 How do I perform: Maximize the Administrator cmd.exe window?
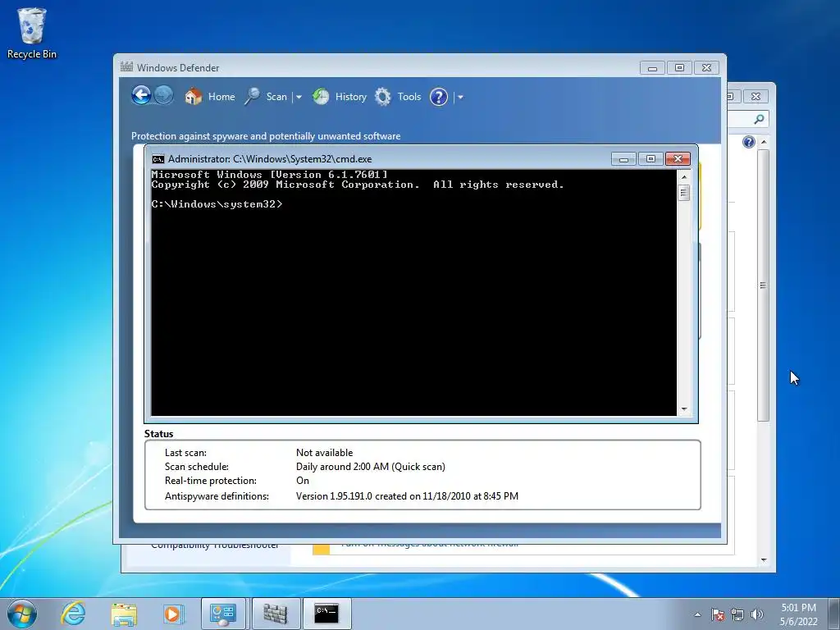tap(651, 159)
